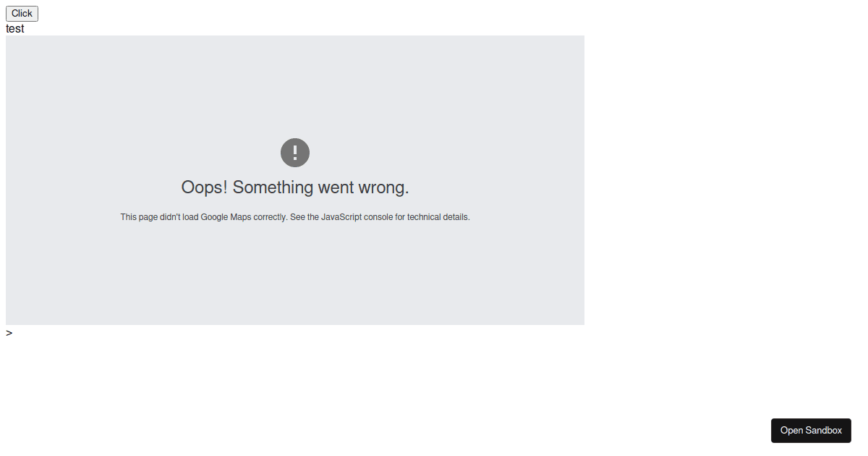Click the gray exclamation mark error icon
The height and width of the screenshot is (456, 868).
pos(295,153)
